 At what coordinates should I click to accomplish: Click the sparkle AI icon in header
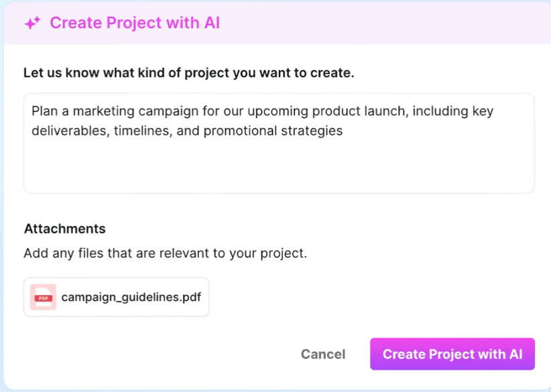point(32,23)
